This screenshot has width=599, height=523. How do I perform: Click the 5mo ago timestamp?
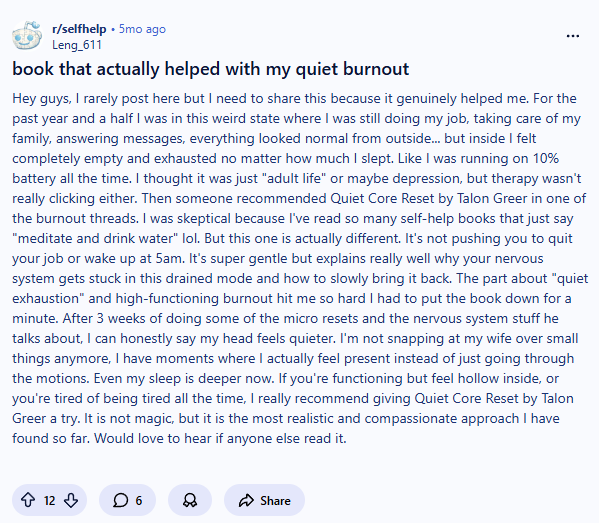[142, 29]
